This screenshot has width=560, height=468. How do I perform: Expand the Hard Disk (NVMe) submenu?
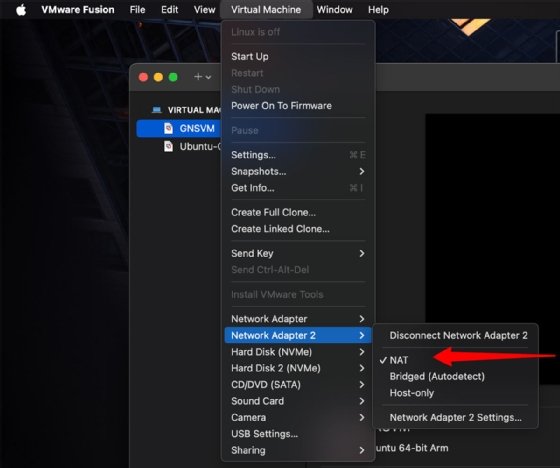pyautogui.click(x=298, y=352)
